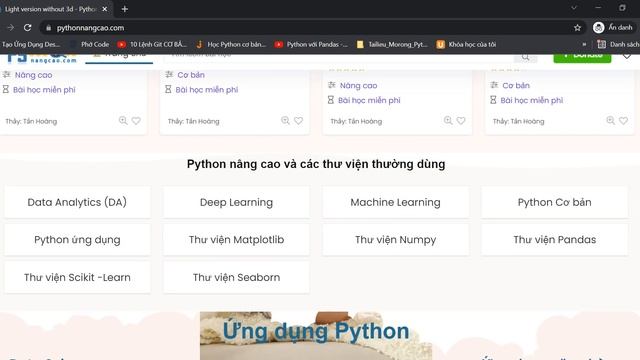This screenshot has height=360, width=640.
Task: Click the site search magnifier icon
Action: [525, 57]
